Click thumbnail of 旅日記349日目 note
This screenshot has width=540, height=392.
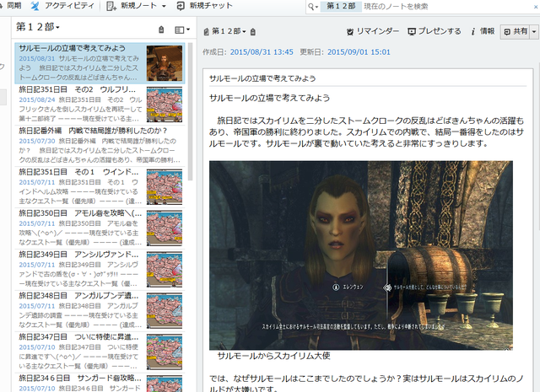click(165, 270)
